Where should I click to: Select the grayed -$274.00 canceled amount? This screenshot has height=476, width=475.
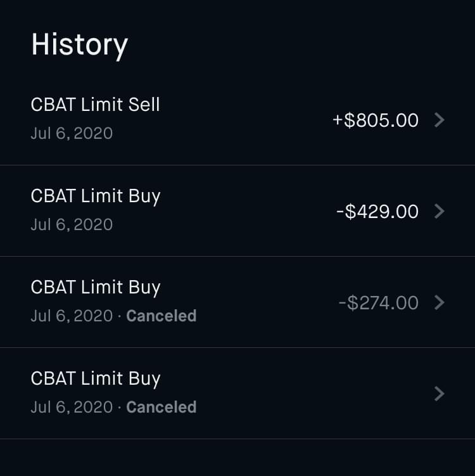(378, 303)
